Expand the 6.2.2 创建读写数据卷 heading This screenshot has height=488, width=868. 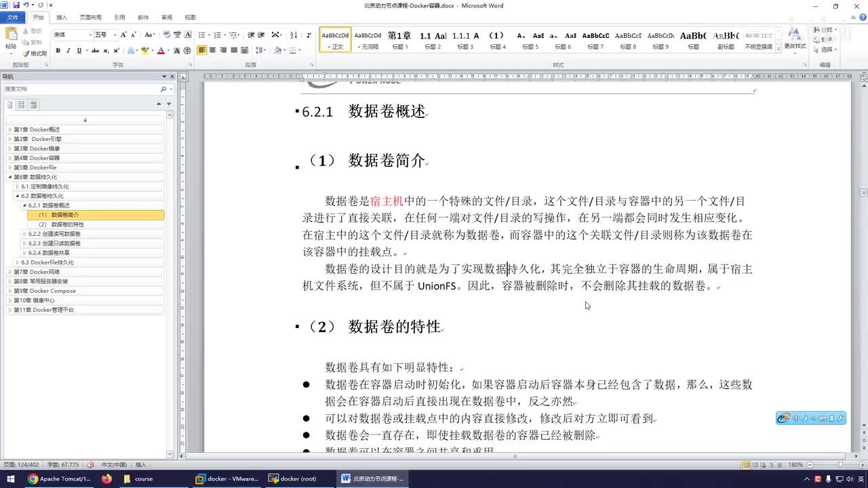pyautogui.click(x=24, y=234)
